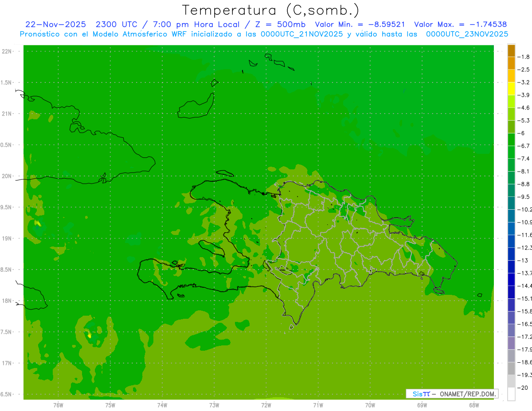Click the 'Temperatura (C,somb.)' map title
Viewport: 532px width, 411px height.
tap(271, 10)
